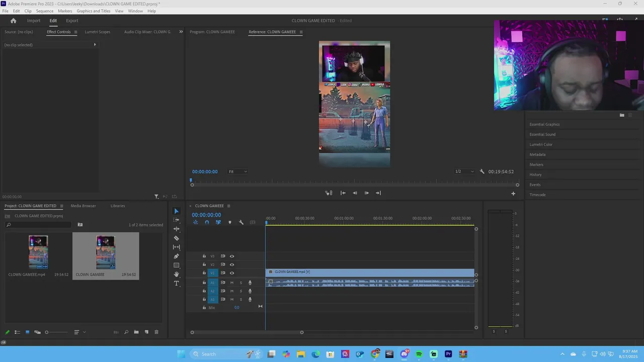
Task: Open the Markers menu
Action: (x=65, y=11)
